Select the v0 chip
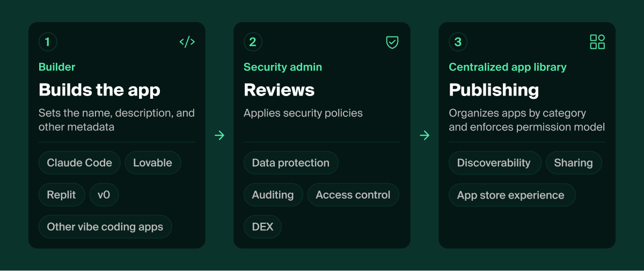644x271 pixels. click(x=104, y=195)
